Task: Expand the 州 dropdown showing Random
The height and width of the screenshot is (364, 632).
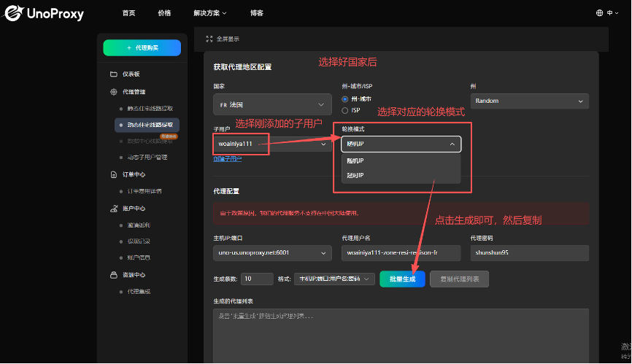Action: (529, 101)
